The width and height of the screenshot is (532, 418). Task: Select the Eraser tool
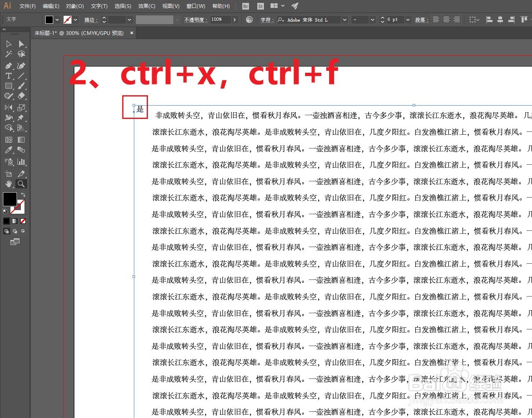pos(21,96)
